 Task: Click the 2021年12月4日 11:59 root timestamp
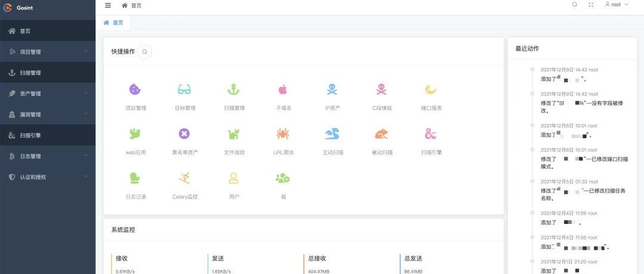569,213
